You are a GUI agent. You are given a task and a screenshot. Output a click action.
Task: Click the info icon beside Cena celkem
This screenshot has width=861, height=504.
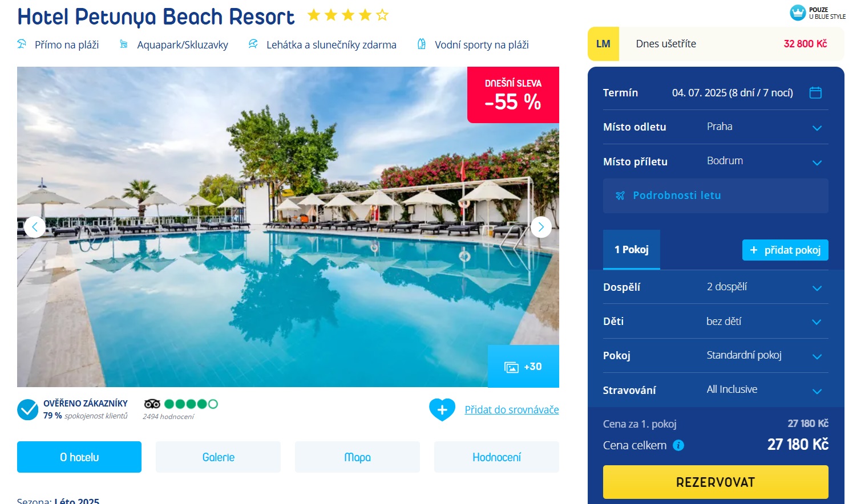pos(678,445)
